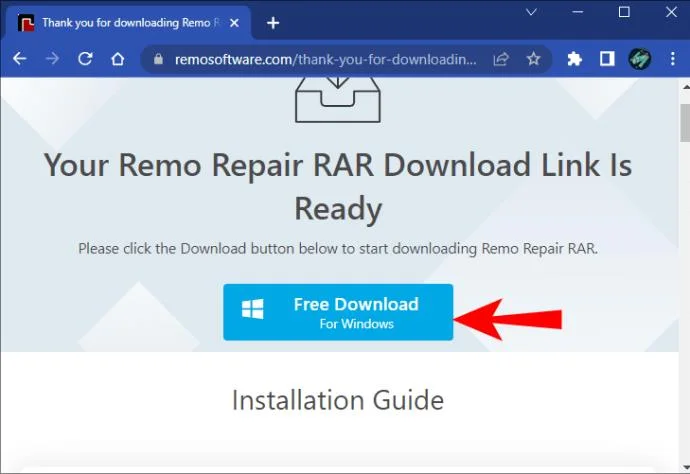Click the Installation Guide heading
Viewport: 690px width, 474px height.
point(338,400)
